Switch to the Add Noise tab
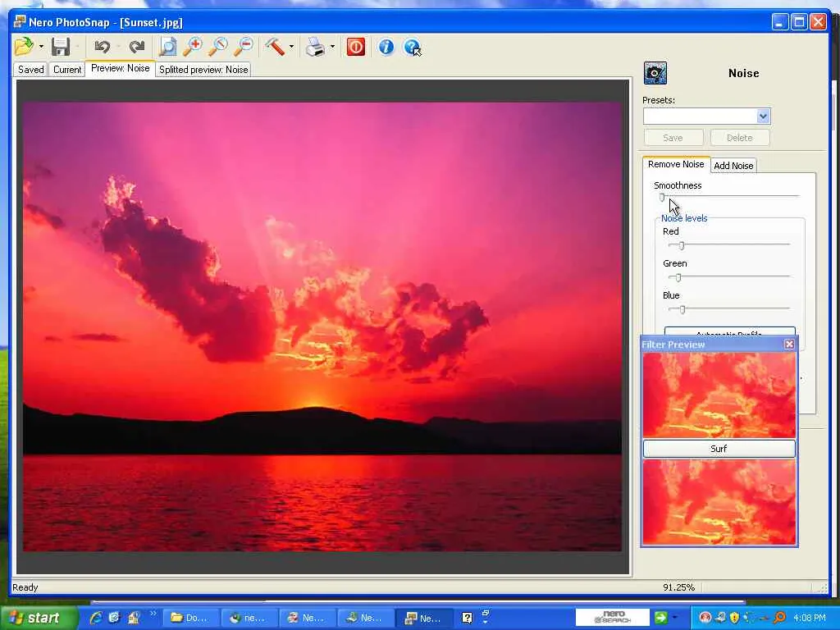The height and width of the screenshot is (630, 840). 733,166
